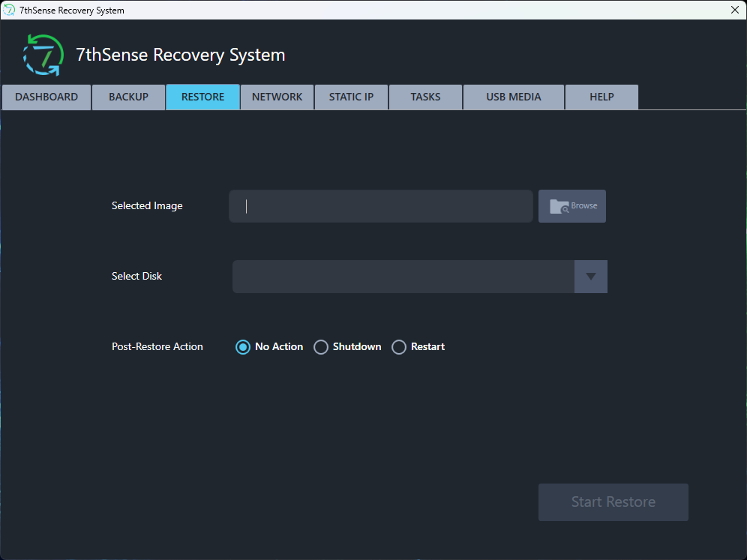The width and height of the screenshot is (747, 560).
Task: Click the 'Select Disk' label
Action: (136, 276)
